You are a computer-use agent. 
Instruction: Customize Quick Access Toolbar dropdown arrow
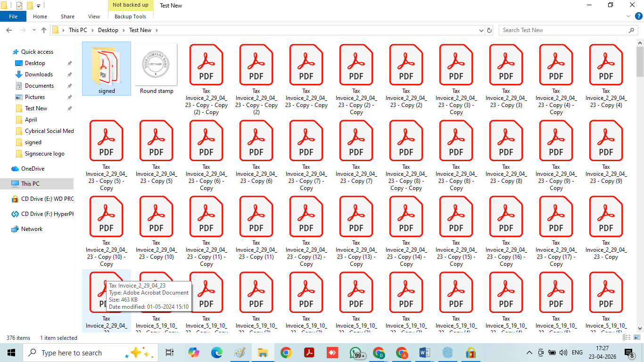(x=38, y=6)
